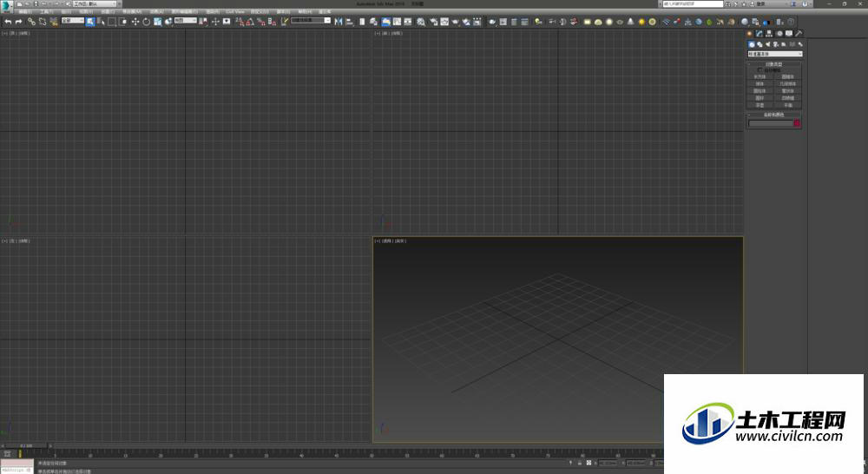Click the red object color swatch
This screenshot has height=474, width=868.
coord(797,123)
